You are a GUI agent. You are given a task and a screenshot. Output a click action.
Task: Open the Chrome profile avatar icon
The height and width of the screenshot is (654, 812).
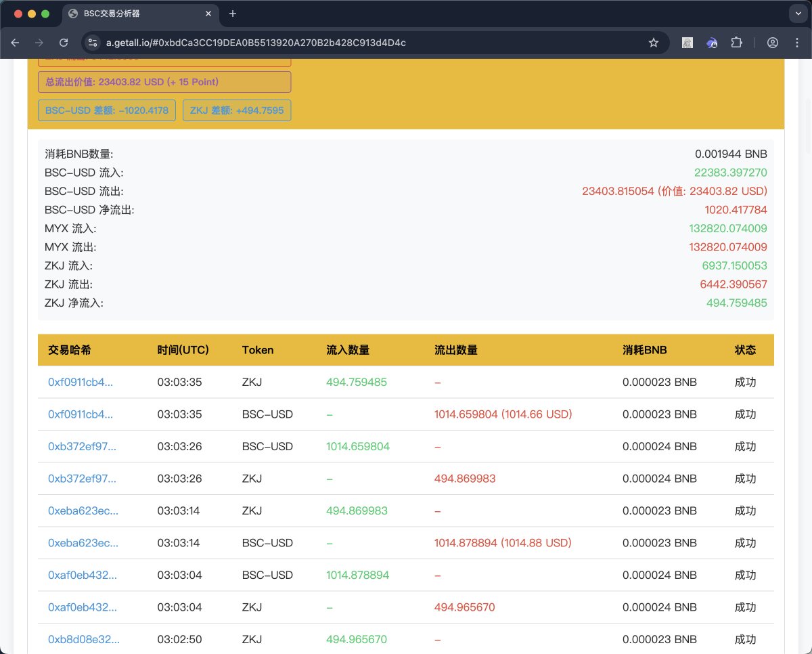(x=772, y=43)
